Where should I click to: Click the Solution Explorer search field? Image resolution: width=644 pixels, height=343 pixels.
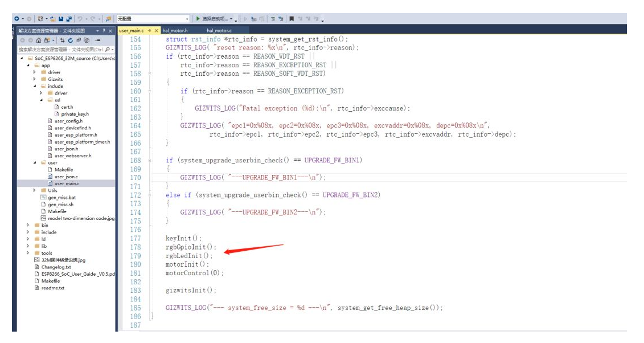tap(61, 50)
